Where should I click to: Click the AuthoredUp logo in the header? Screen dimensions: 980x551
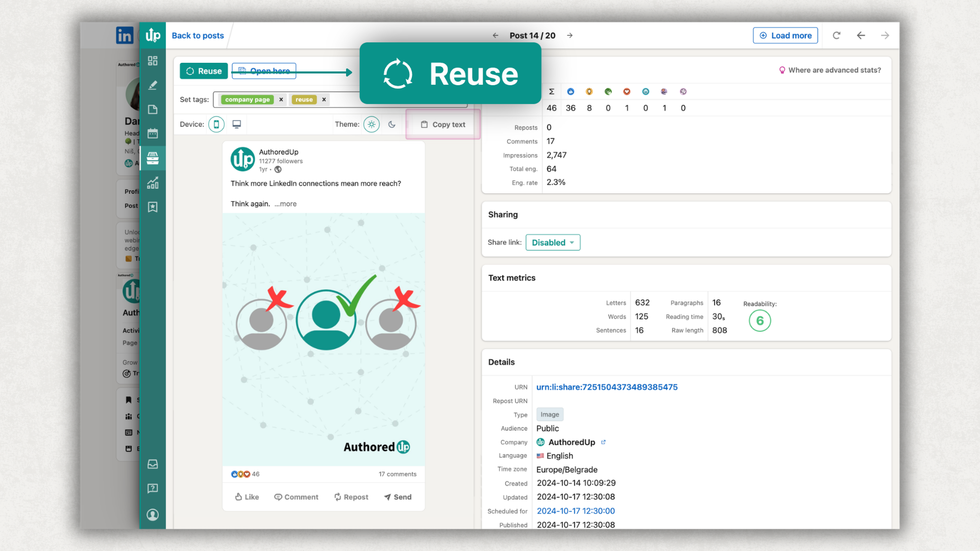coord(153,35)
